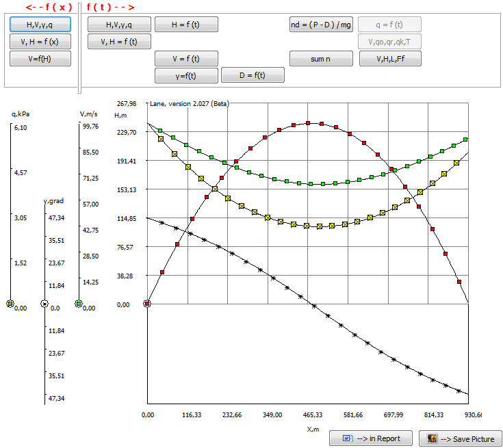This screenshot has height=448, width=503.
Task: Click the Word icon on in Report button
Action: pyautogui.click(x=348, y=438)
